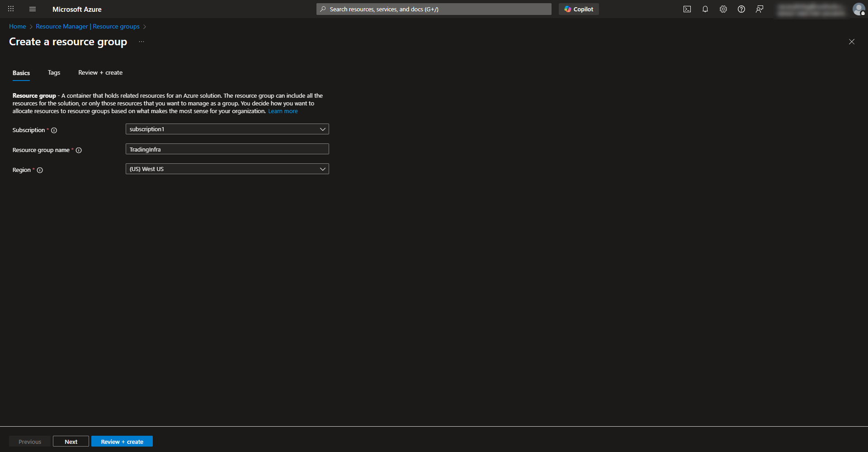The width and height of the screenshot is (868, 452).
Task: Open portal settings gear
Action: (x=723, y=9)
